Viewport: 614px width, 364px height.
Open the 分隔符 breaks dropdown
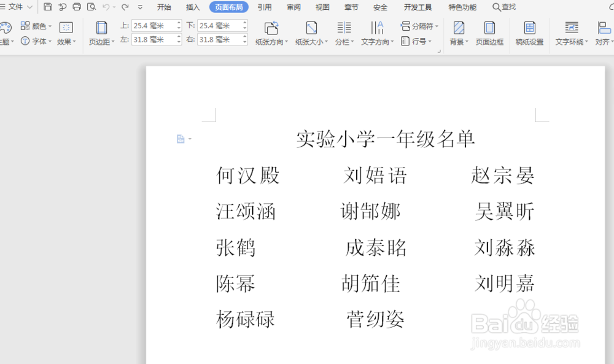[419, 26]
